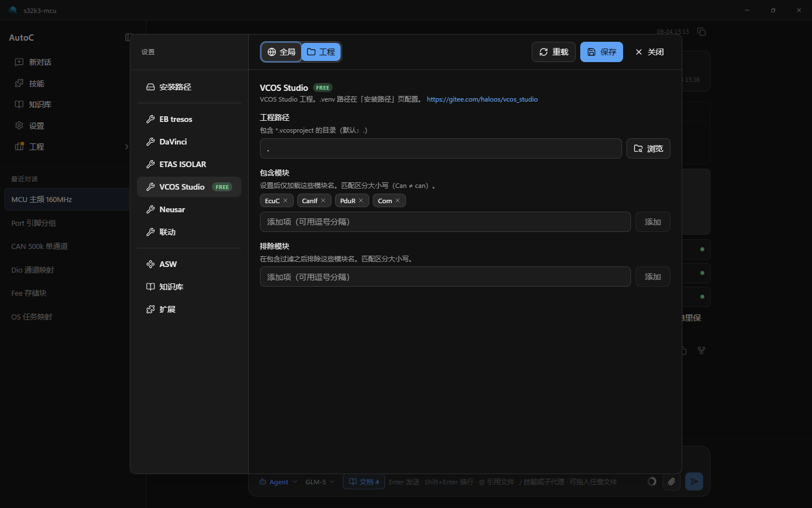The height and width of the screenshot is (508, 812).
Task: Collapse the AutoC sidebar panel icon
Action: [x=129, y=37]
